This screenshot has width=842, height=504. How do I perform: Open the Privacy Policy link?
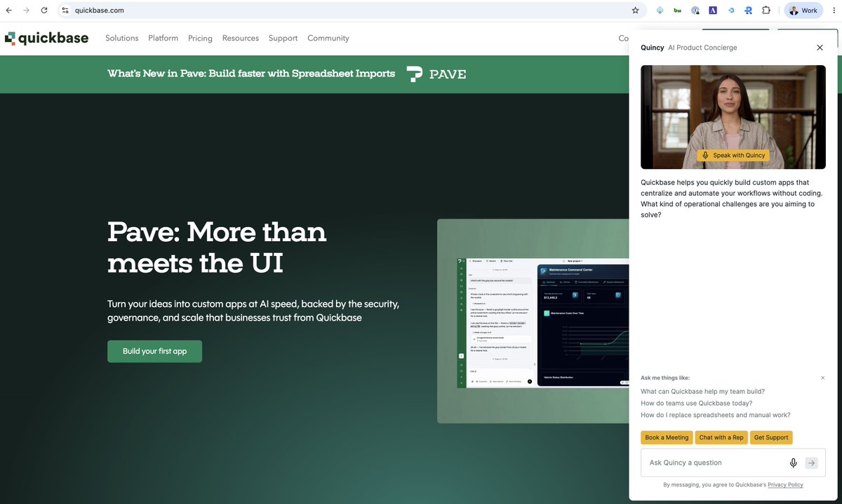(x=785, y=484)
